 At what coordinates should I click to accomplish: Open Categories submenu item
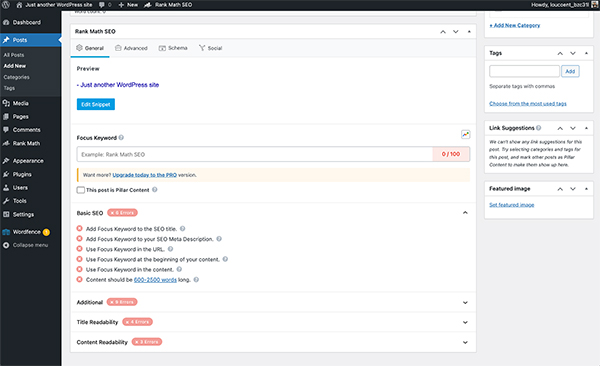(x=16, y=77)
